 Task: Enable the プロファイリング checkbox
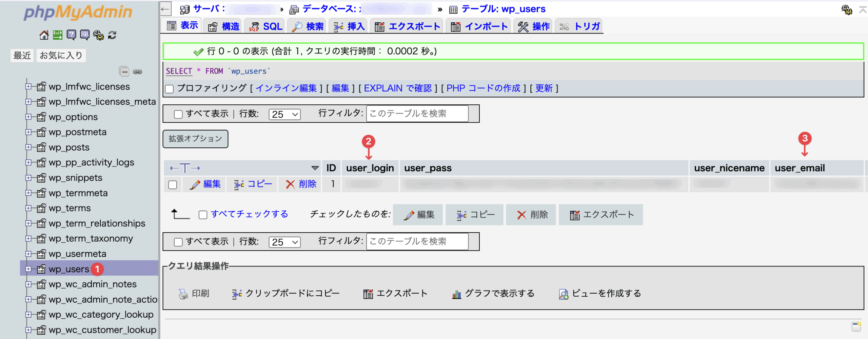tap(170, 89)
